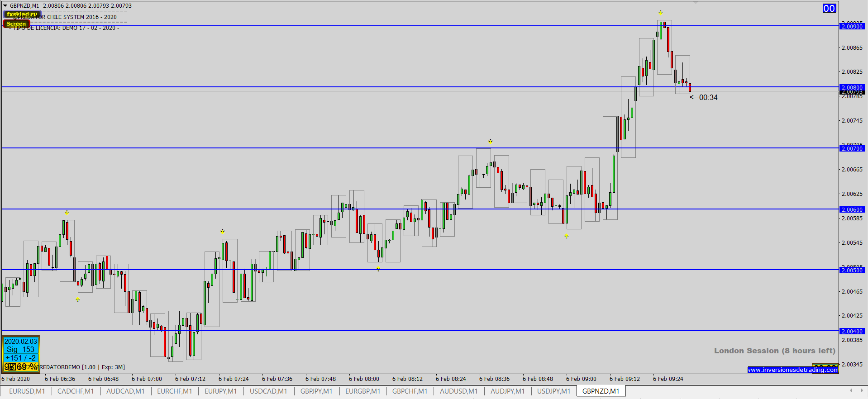Click the yellow arrow below the 08:00 low

click(x=378, y=269)
